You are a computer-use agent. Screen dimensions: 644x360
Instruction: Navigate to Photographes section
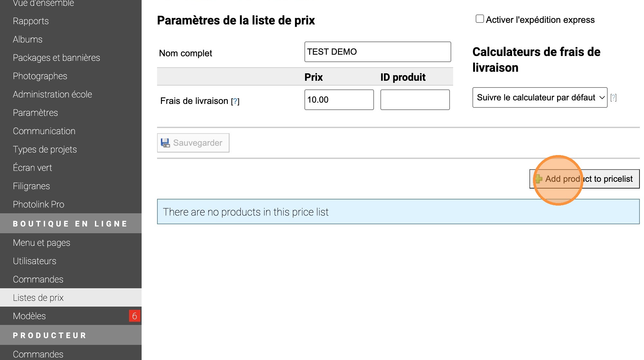[40, 76]
